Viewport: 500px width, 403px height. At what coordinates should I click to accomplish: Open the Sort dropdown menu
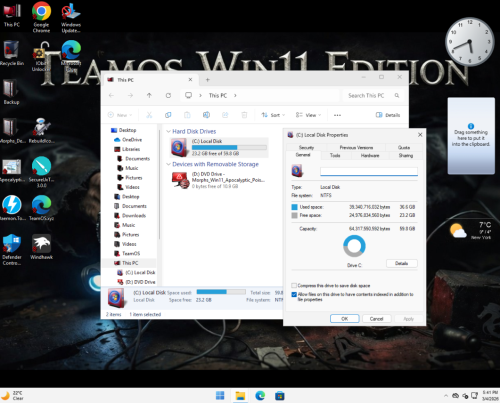pos(273,115)
